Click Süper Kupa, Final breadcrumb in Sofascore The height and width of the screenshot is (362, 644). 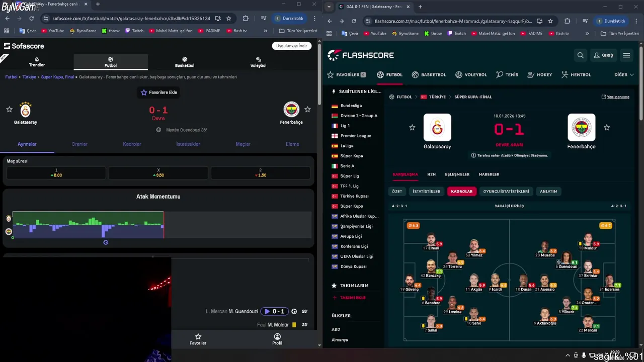click(57, 77)
